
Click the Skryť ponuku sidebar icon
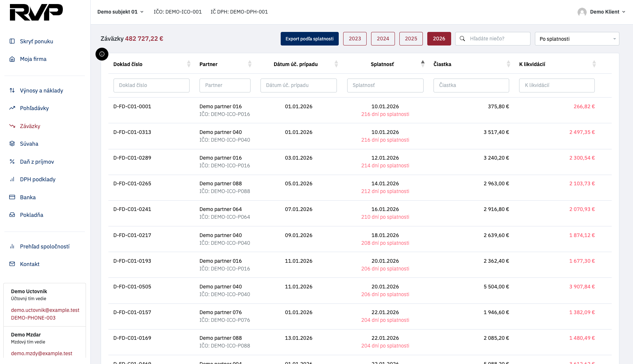(x=12, y=41)
